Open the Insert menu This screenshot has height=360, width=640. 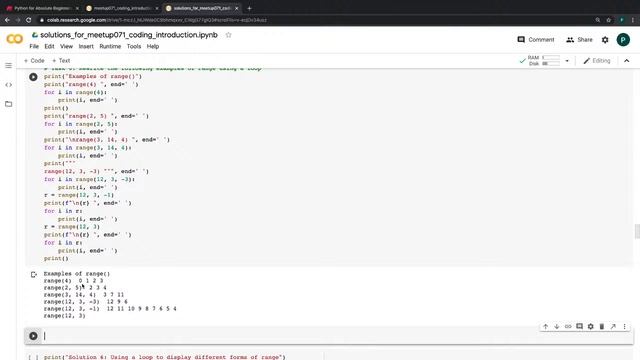[x=86, y=47]
